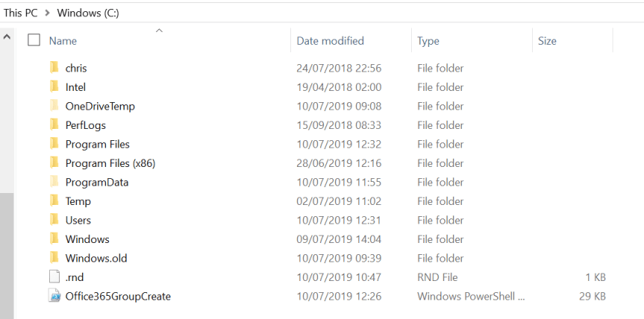
Task: Toggle the select-all checkbox beside Name
Action: pyautogui.click(x=34, y=40)
